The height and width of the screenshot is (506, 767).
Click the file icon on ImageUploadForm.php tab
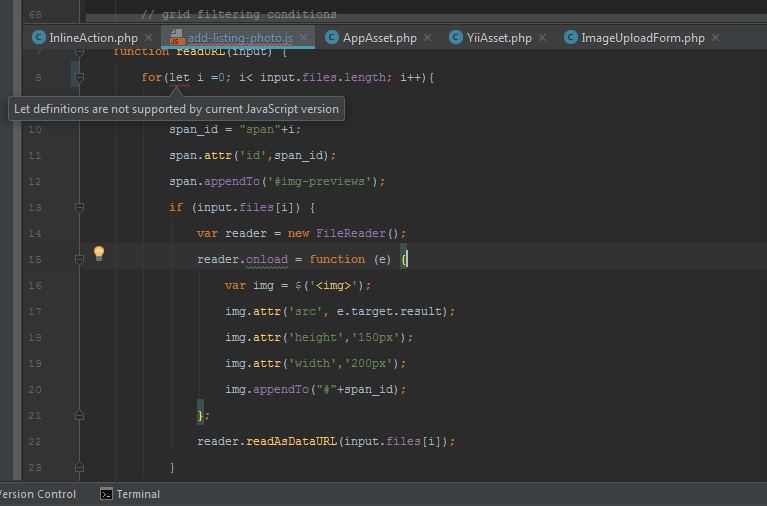[x=571, y=38]
